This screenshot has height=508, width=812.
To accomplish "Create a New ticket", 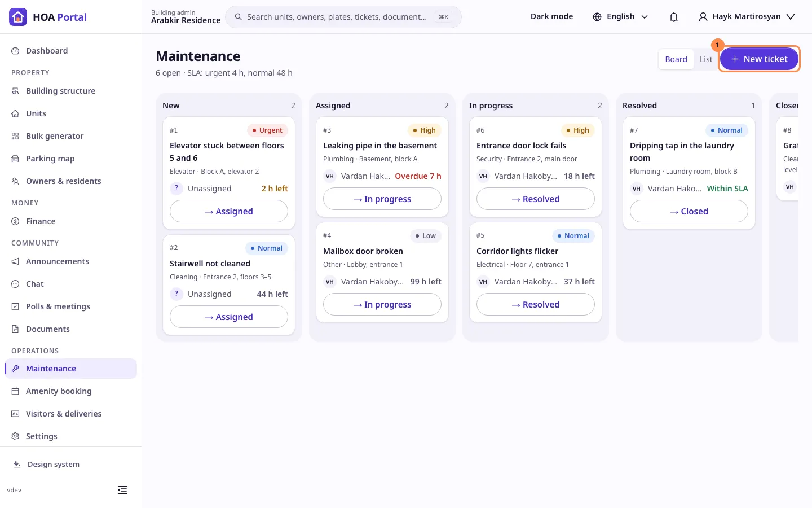I will [759, 59].
